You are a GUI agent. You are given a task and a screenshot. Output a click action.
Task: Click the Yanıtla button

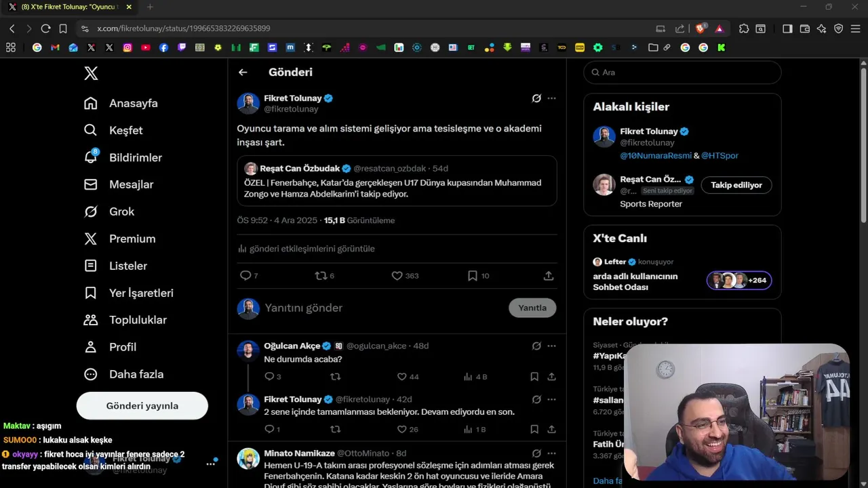[x=532, y=308]
